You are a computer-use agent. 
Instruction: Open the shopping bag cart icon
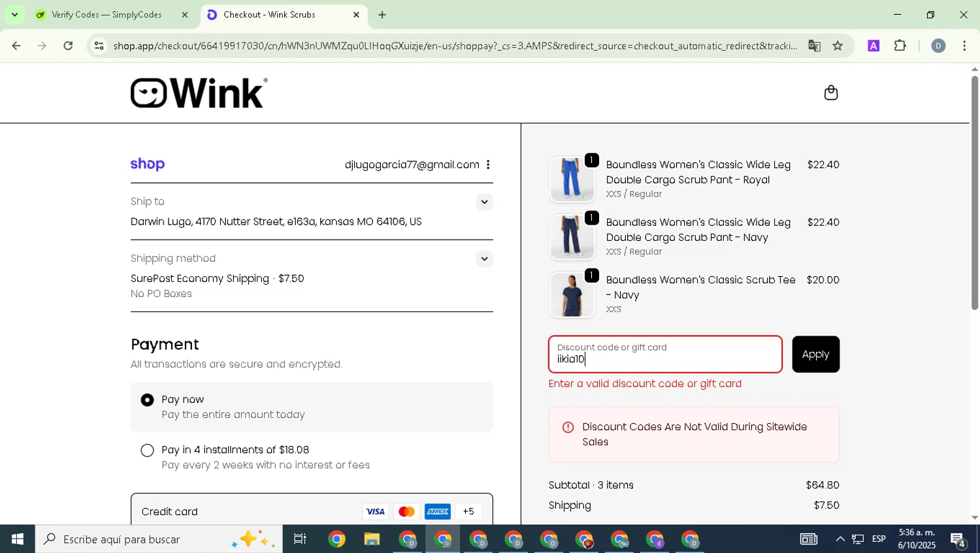pyautogui.click(x=830, y=93)
